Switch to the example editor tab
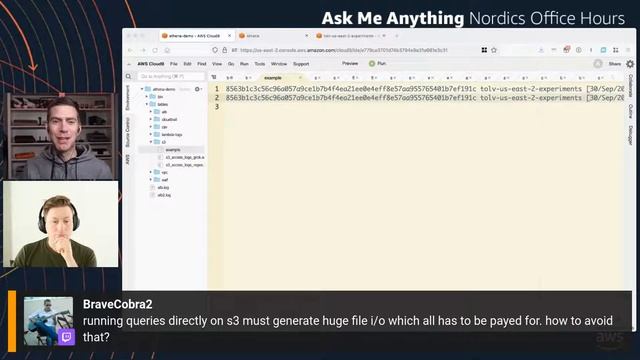This screenshot has height=360, width=640. pyautogui.click(x=273, y=78)
